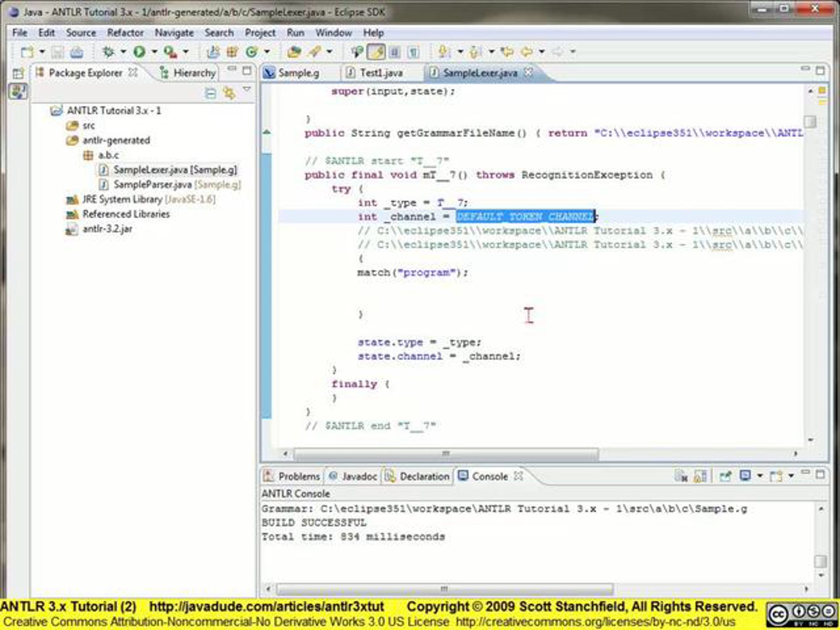
Task: Click the green Run button in toolbar
Action: coord(139,52)
